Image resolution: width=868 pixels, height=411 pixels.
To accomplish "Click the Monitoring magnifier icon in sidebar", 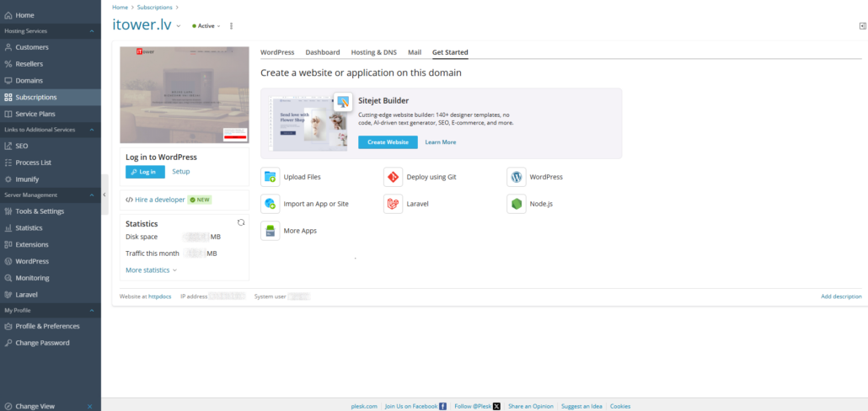I will [x=8, y=278].
